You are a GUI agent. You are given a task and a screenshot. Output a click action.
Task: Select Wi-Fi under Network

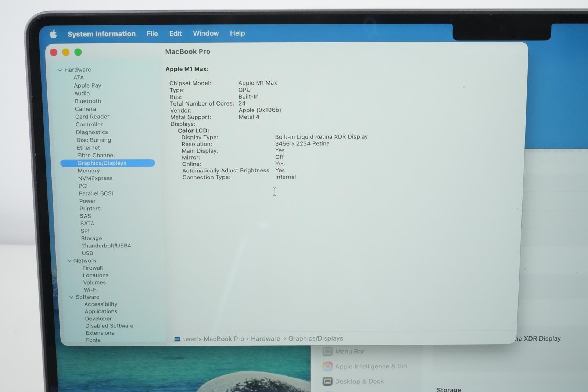[x=90, y=290]
